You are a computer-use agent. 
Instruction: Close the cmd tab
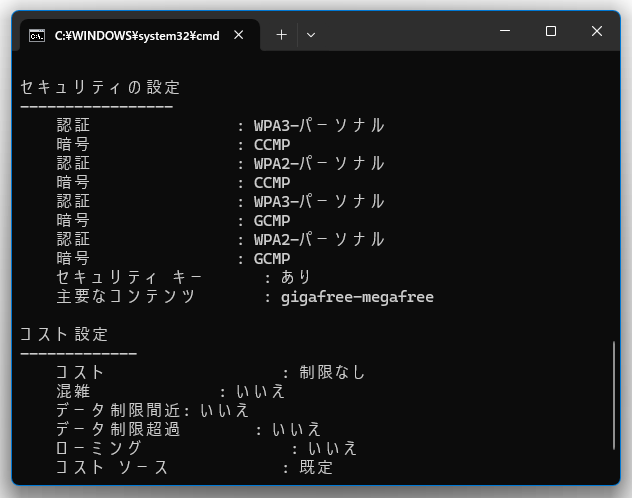[x=239, y=35]
